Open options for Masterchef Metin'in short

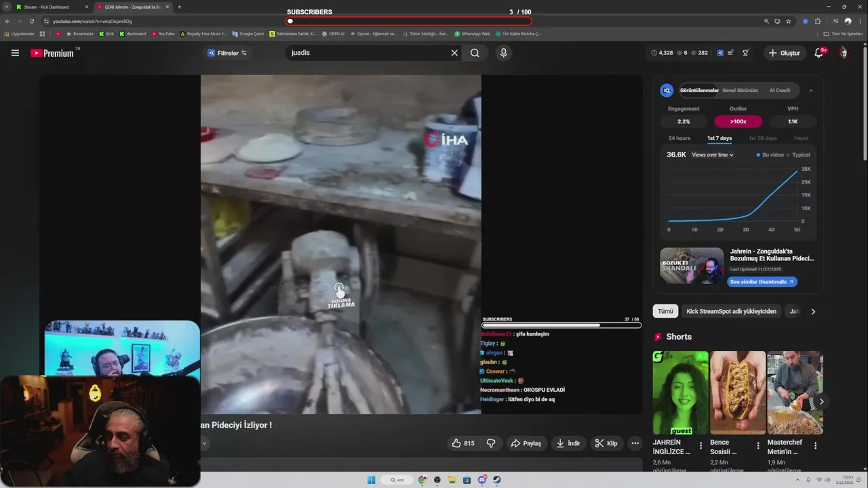click(815, 446)
